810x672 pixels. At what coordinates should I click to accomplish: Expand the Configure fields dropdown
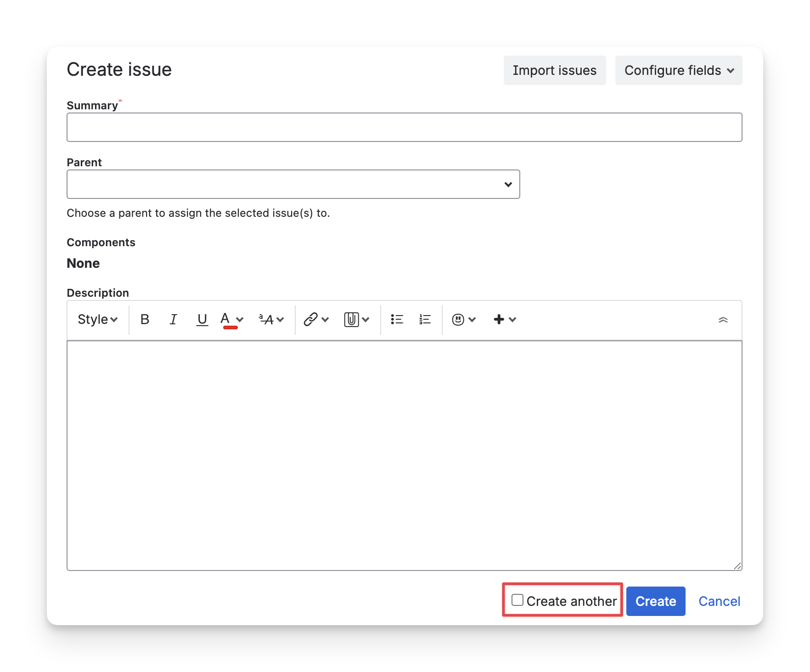(678, 70)
